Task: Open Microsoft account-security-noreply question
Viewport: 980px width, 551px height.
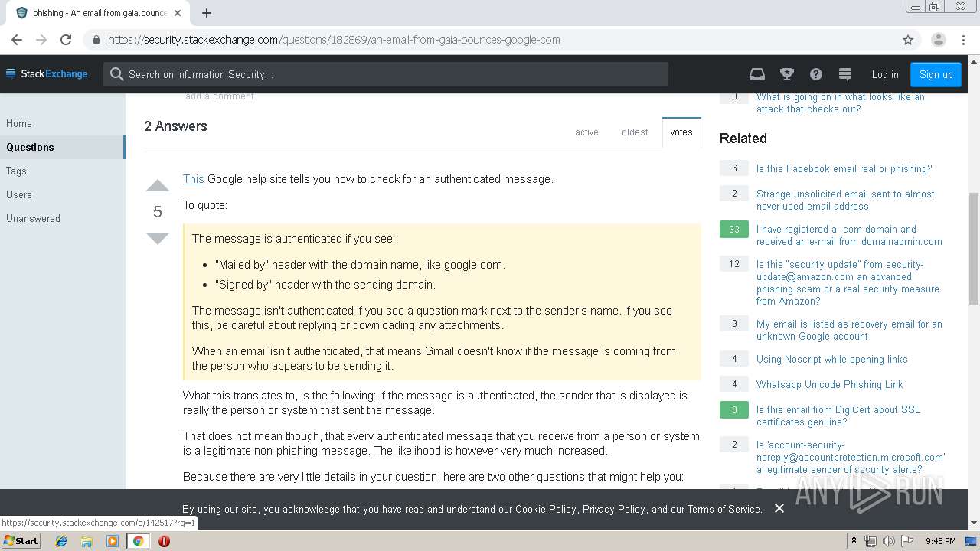Action: [x=851, y=458]
